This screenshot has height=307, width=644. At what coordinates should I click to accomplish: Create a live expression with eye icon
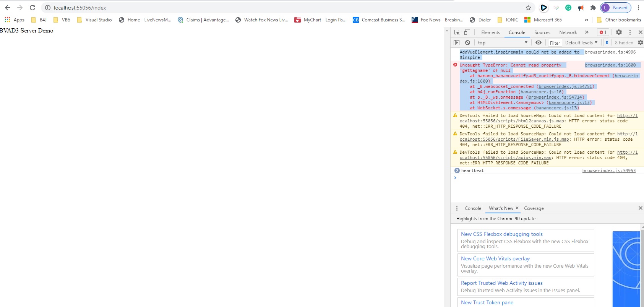click(539, 43)
